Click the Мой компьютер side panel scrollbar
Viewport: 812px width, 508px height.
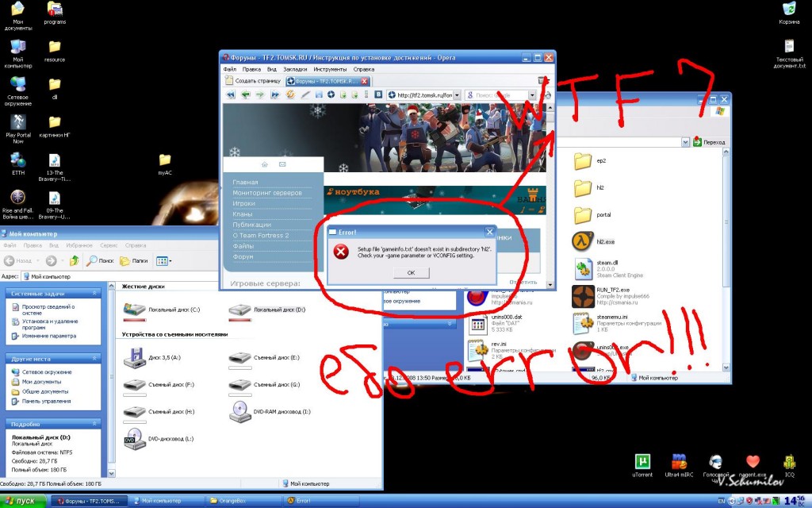point(111,379)
